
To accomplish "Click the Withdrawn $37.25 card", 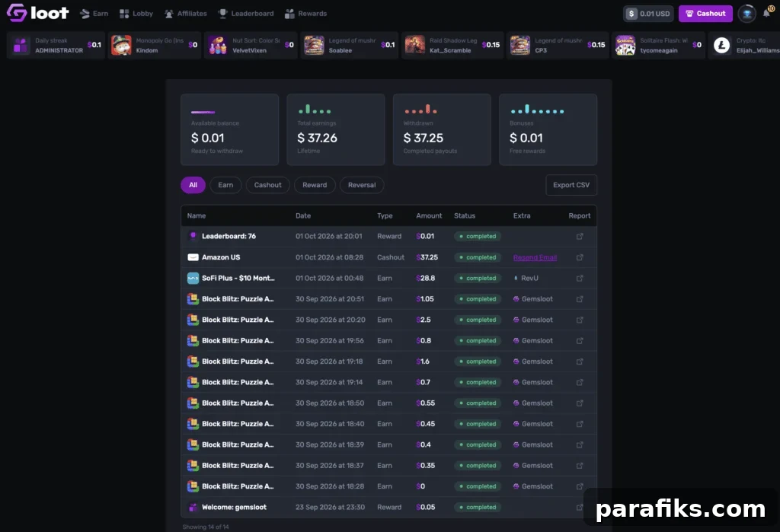I will pyautogui.click(x=442, y=130).
